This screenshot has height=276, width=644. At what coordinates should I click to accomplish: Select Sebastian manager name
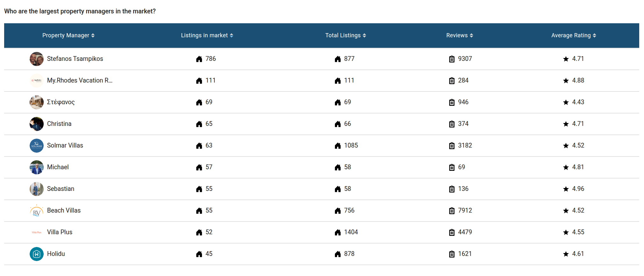(61, 189)
